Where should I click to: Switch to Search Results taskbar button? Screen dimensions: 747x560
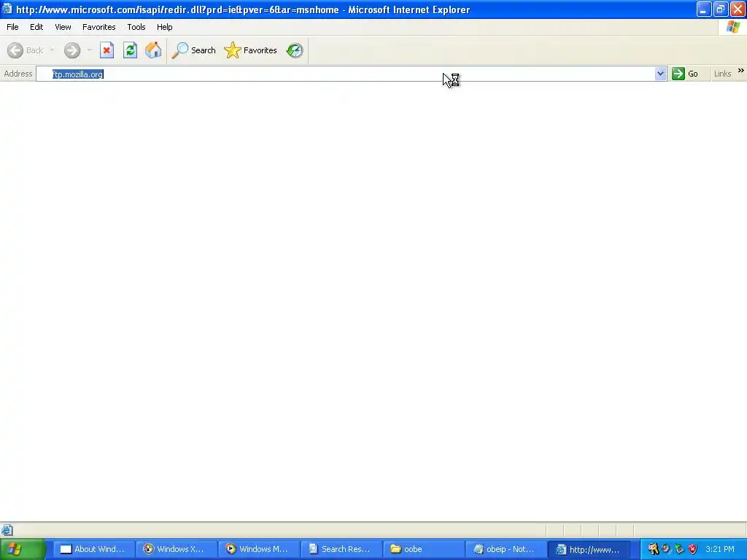(341, 549)
